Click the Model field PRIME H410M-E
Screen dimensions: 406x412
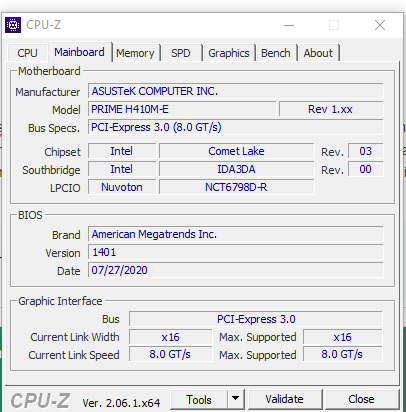[182, 109]
